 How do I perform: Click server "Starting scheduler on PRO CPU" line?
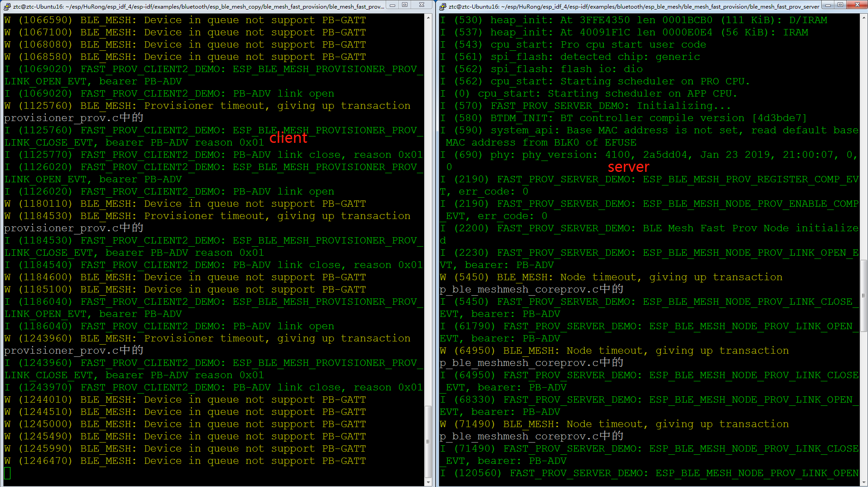point(595,82)
